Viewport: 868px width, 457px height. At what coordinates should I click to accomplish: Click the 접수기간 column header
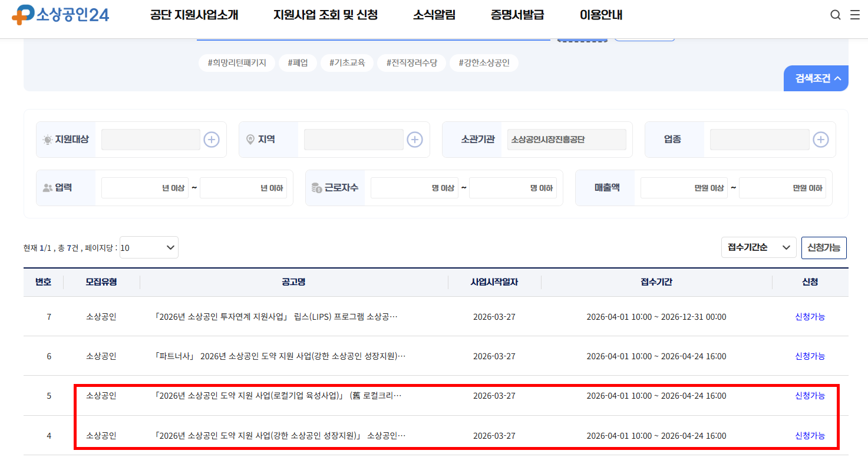pyautogui.click(x=656, y=282)
